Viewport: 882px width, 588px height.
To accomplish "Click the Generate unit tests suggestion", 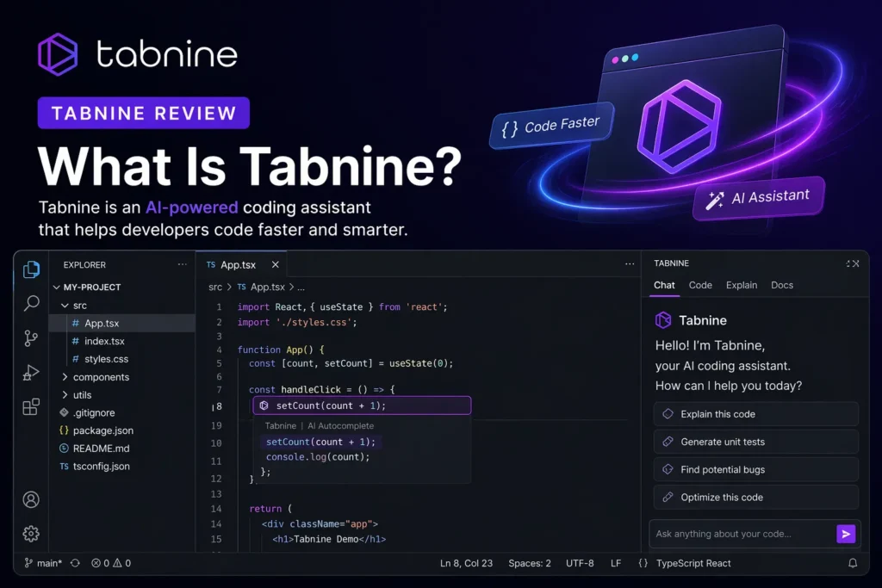I will 756,442.
